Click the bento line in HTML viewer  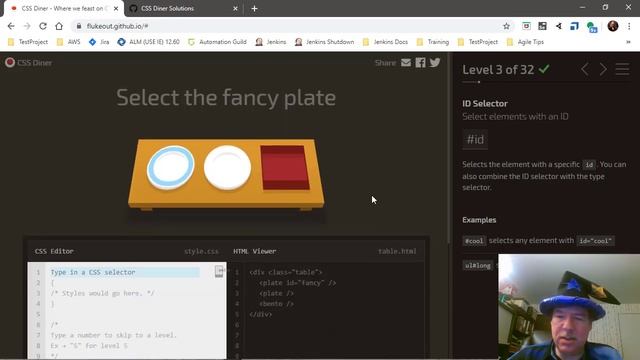click(276, 304)
